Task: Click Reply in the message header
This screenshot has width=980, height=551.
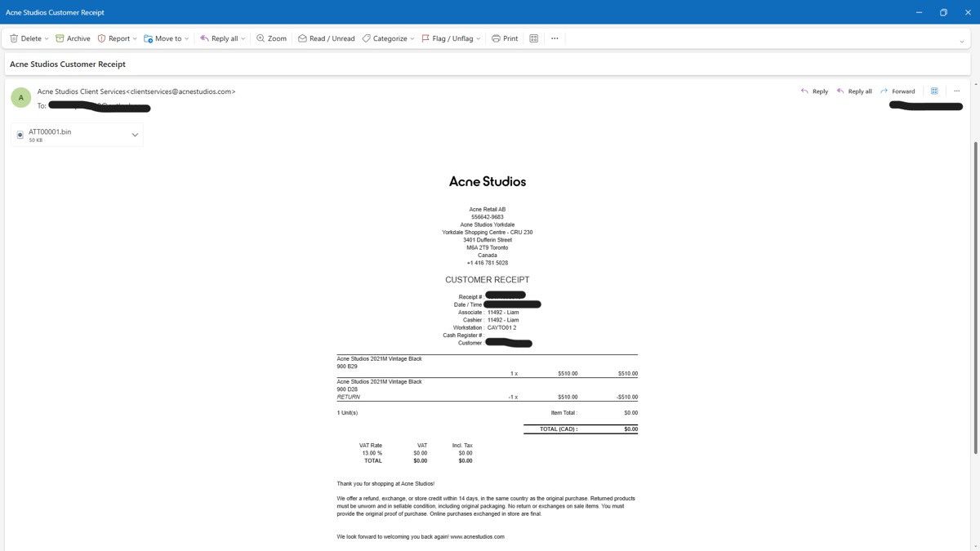Action: 814,91
